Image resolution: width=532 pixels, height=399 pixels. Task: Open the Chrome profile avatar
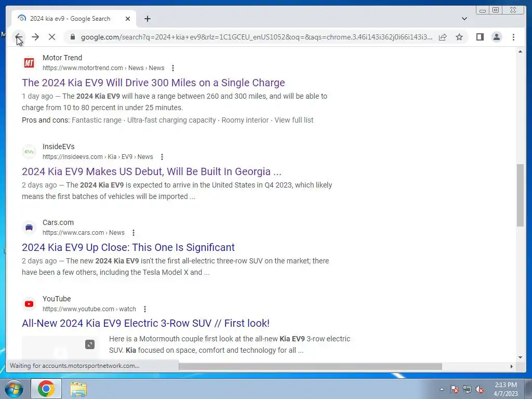pyautogui.click(x=496, y=37)
